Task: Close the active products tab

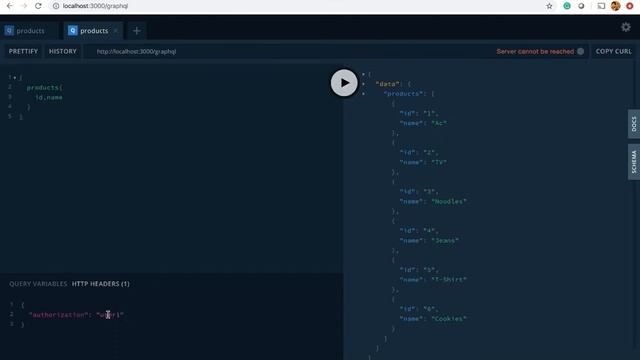Action: [116, 31]
